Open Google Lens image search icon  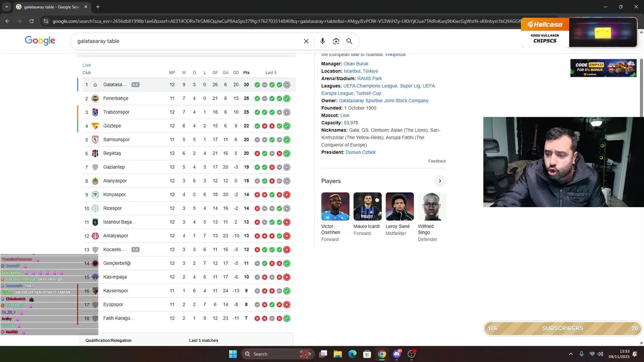pyautogui.click(x=336, y=41)
